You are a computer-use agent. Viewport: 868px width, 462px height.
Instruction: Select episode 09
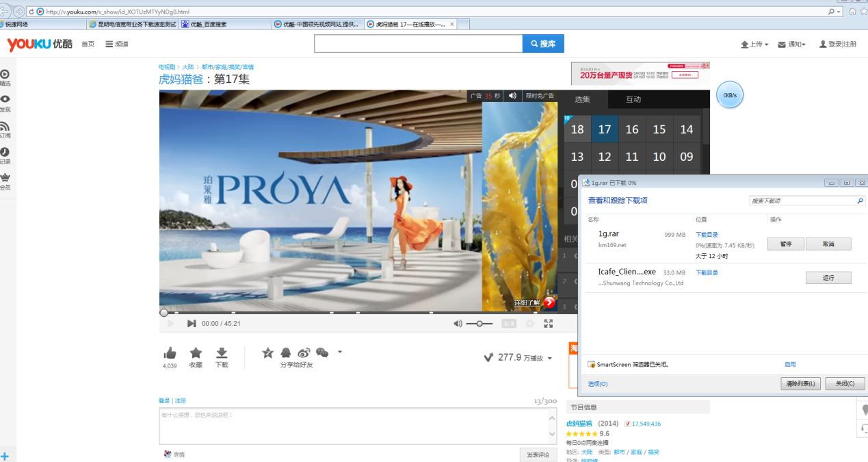point(687,157)
